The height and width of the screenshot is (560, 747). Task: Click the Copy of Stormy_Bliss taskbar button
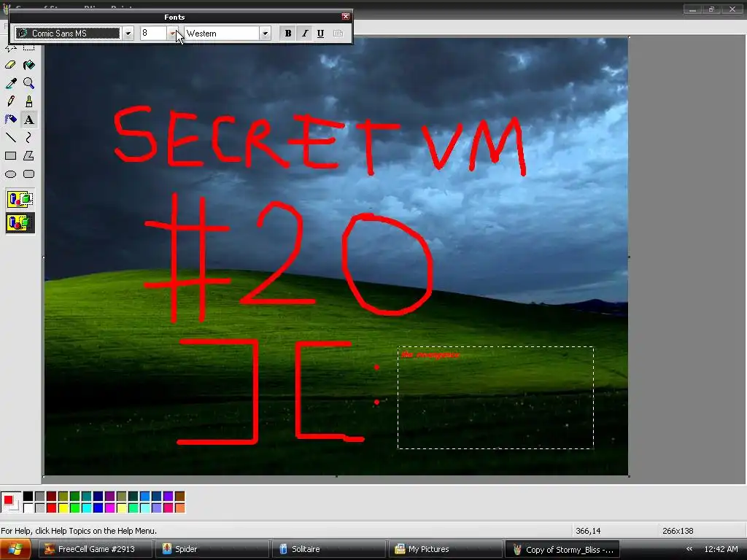point(562,549)
